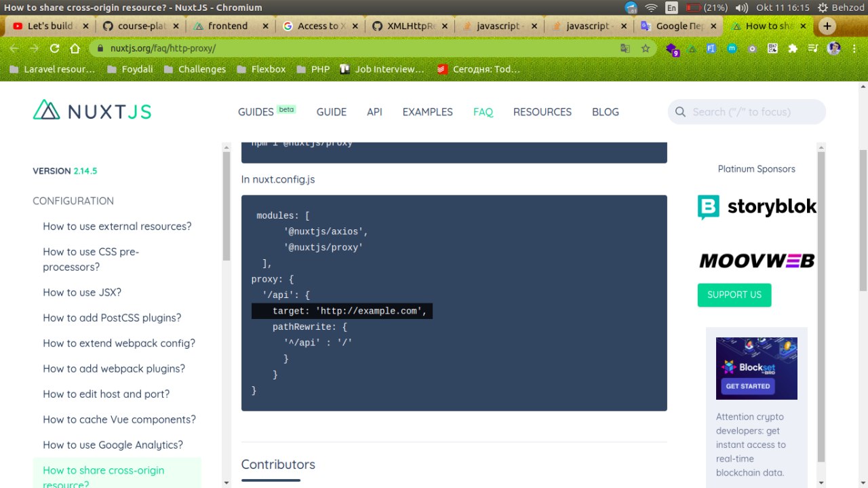The width and height of the screenshot is (868, 488).
Task: Open the media controls music icon
Action: [x=813, y=49]
